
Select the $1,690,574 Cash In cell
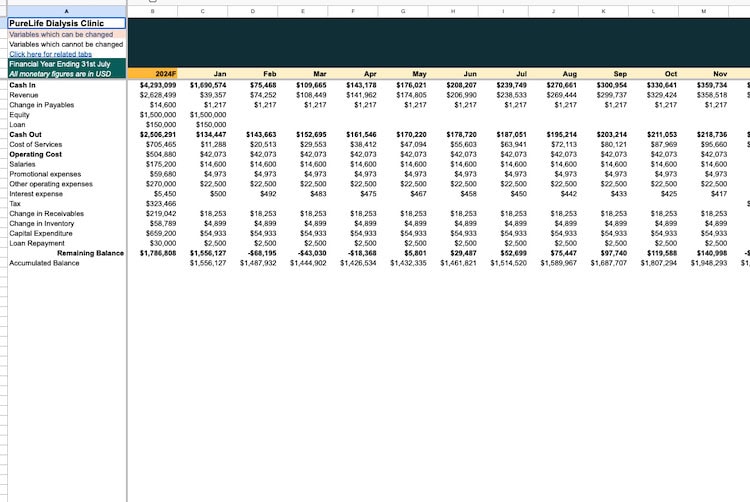[202, 85]
